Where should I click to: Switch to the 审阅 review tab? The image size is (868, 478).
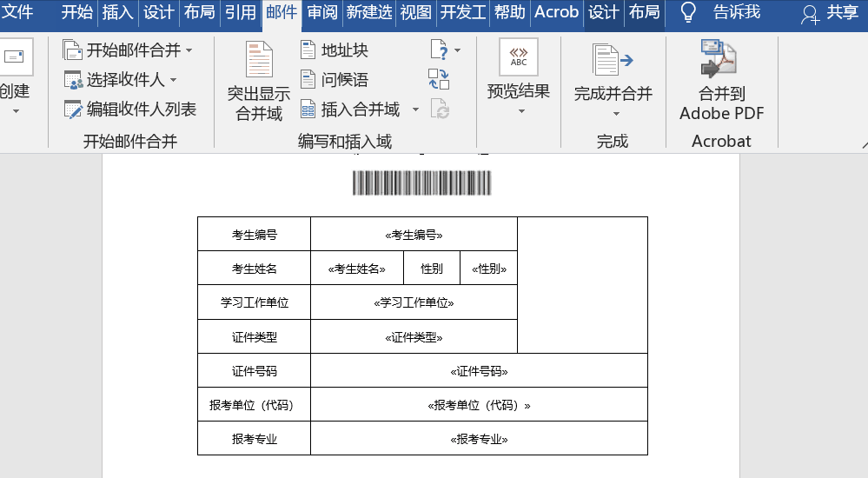[322, 11]
